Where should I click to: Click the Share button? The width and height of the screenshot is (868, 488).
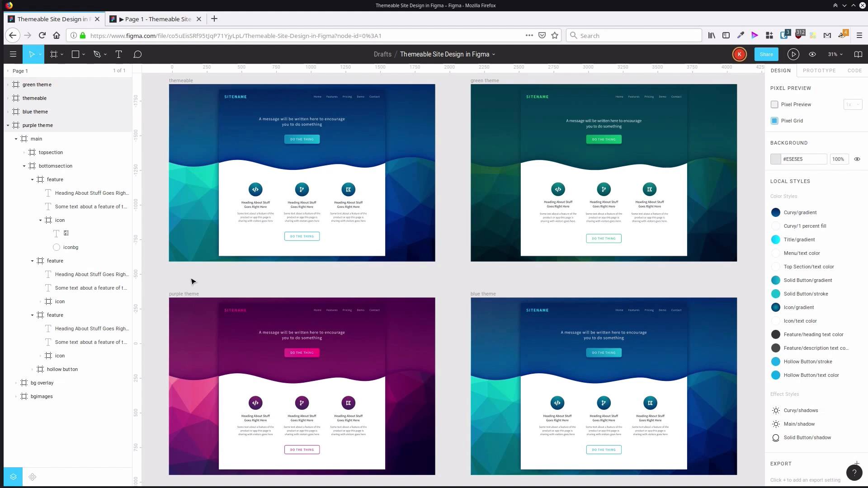pyautogui.click(x=766, y=54)
